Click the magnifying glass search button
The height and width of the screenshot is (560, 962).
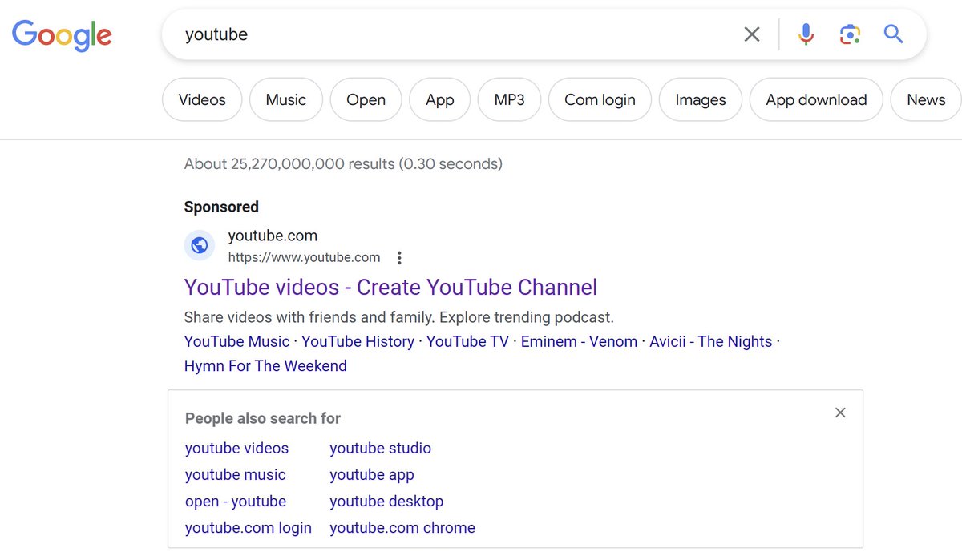coord(893,34)
